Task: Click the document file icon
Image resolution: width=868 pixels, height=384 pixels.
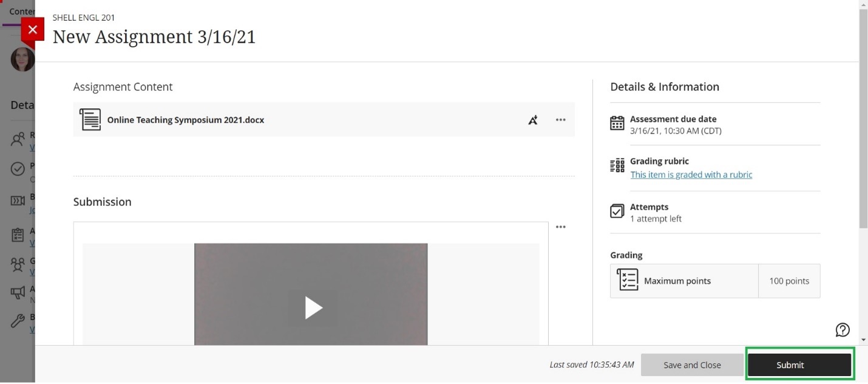Action: click(90, 120)
